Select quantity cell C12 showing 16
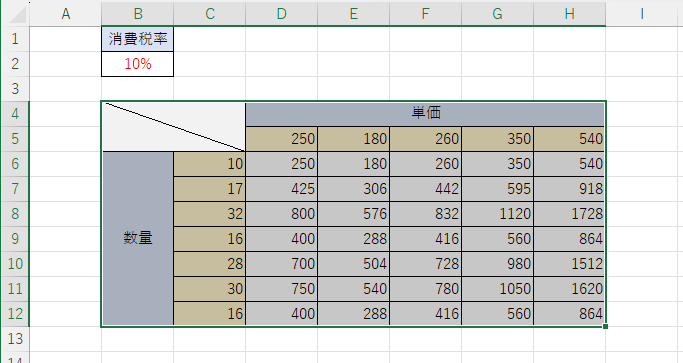The width and height of the screenshot is (683, 363). (210, 314)
